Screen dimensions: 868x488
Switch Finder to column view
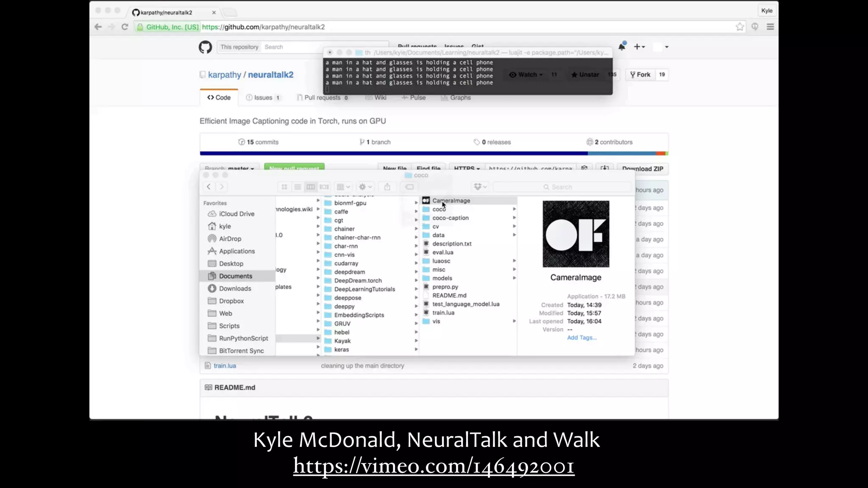[311, 187]
